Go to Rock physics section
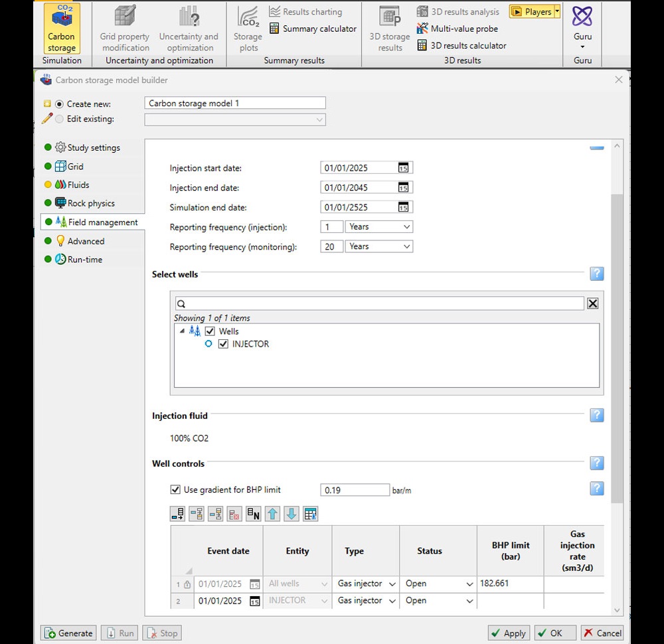Viewport: 664px width, 644px height. pyautogui.click(x=85, y=203)
